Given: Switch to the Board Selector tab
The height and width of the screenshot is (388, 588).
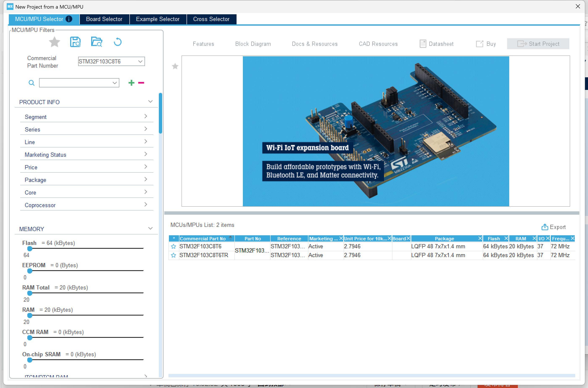Looking at the screenshot, I should coord(104,19).
